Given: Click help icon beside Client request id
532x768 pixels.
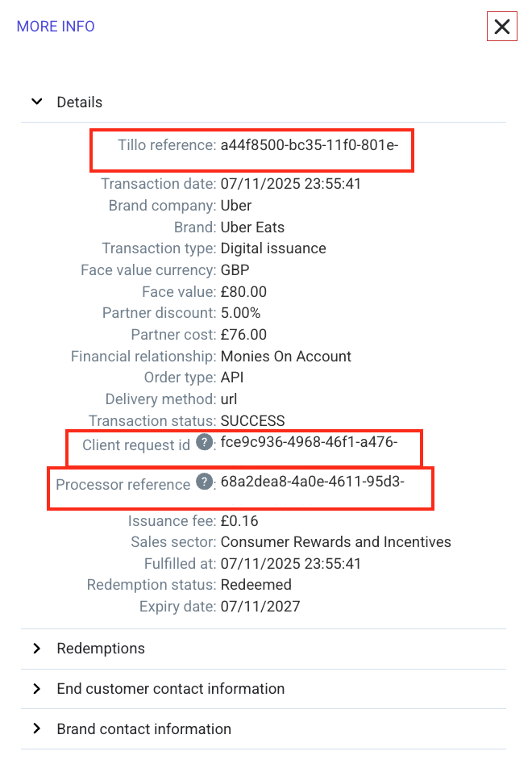Looking at the screenshot, I should click(x=206, y=441).
